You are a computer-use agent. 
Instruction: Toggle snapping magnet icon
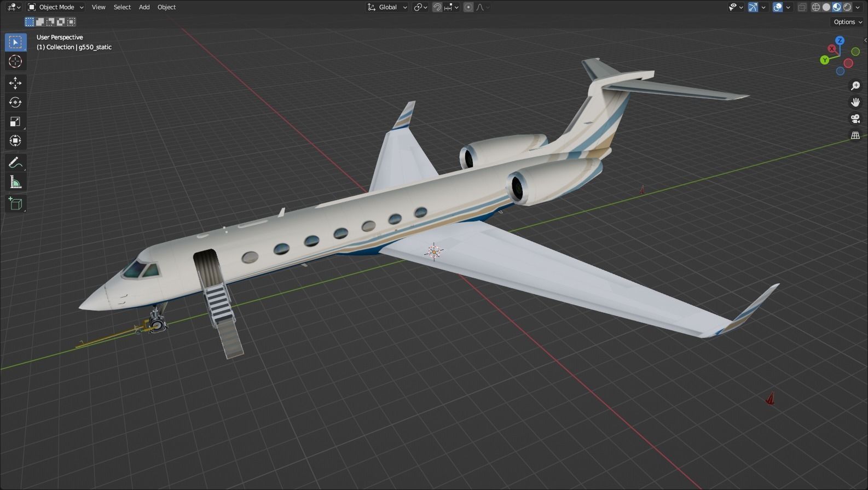coord(437,7)
